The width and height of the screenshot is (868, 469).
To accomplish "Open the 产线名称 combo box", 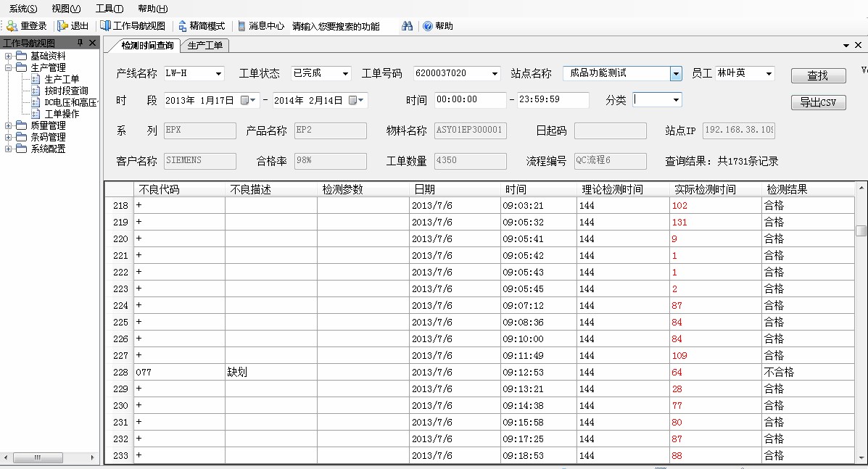I will coord(218,74).
